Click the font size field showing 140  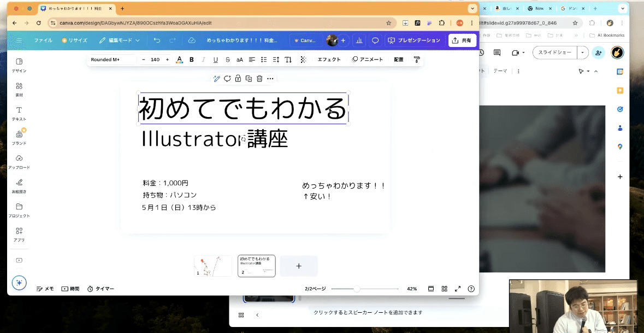pos(155,60)
